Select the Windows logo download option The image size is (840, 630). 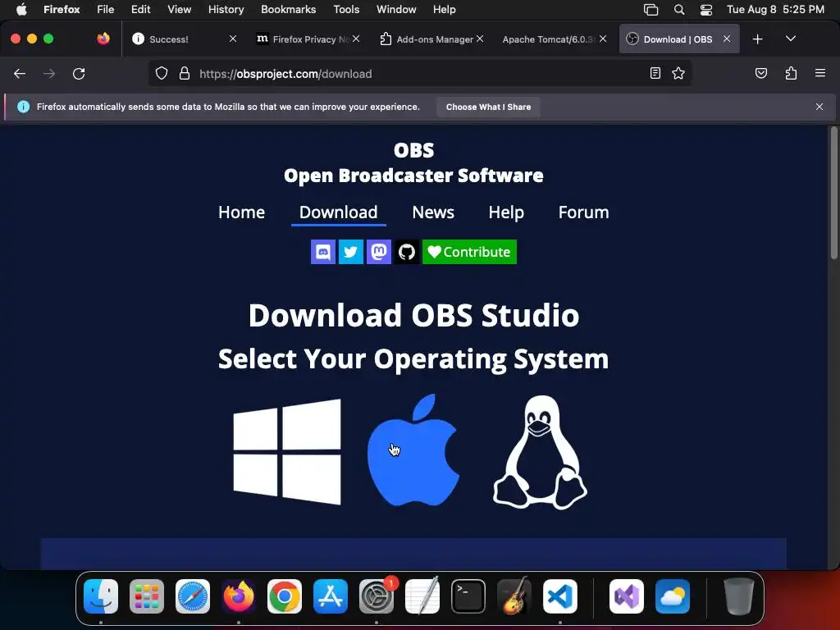point(287,452)
